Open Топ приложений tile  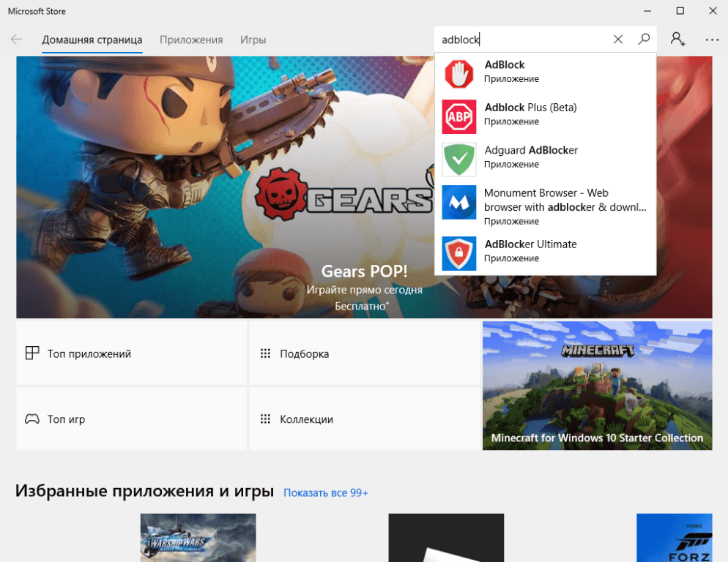pos(131,353)
